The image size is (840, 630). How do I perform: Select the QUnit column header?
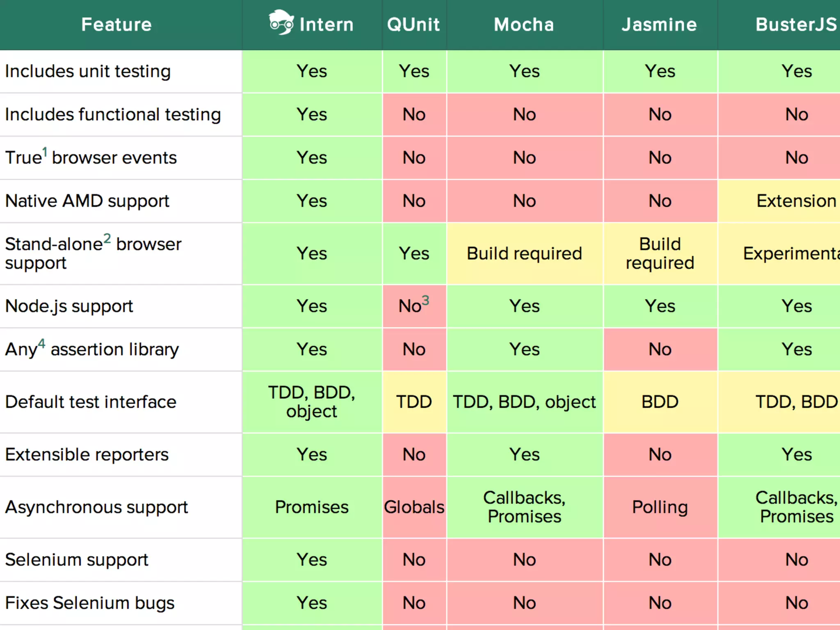413,25
